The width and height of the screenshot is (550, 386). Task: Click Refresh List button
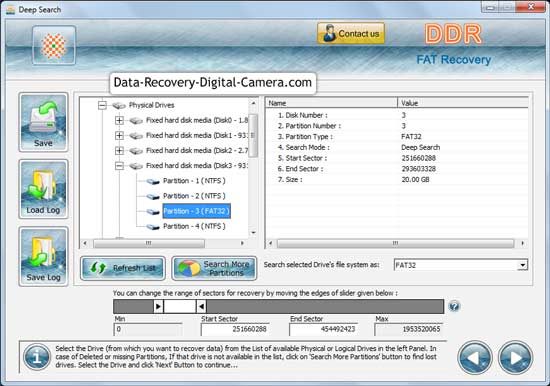[x=123, y=268]
